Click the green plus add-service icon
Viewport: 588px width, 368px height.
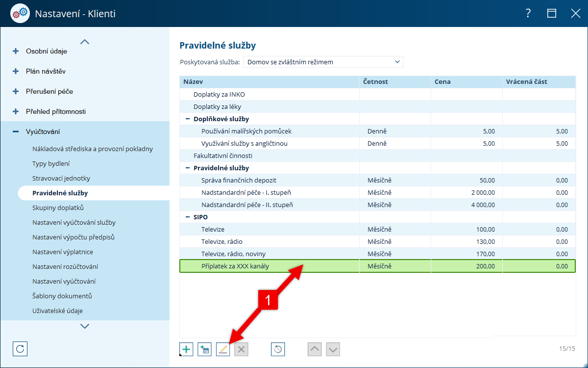(x=186, y=349)
